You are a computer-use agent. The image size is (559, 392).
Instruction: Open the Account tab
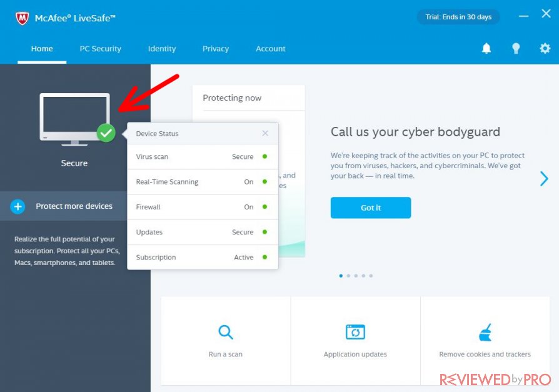coord(271,49)
